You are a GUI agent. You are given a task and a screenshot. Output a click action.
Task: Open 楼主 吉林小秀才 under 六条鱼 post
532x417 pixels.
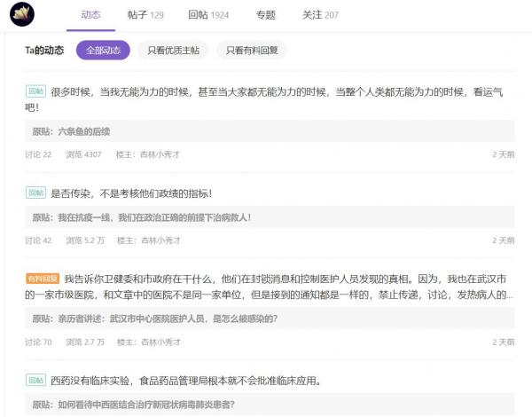(147, 154)
